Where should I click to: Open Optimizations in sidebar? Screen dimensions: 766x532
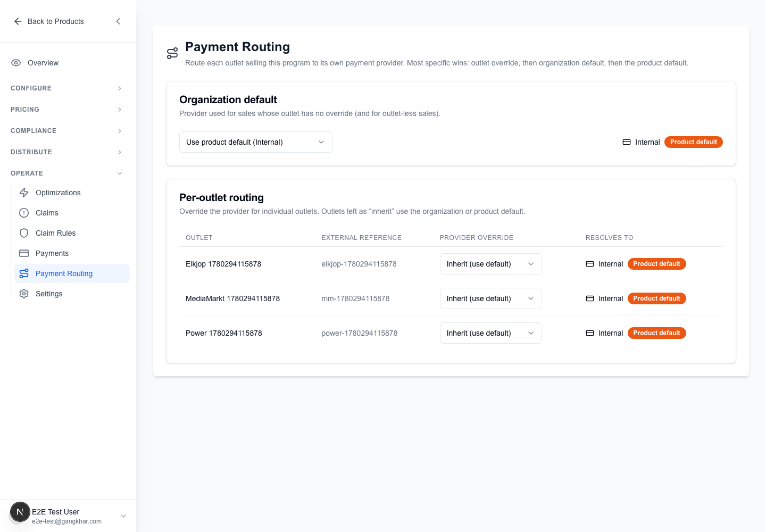(72, 193)
